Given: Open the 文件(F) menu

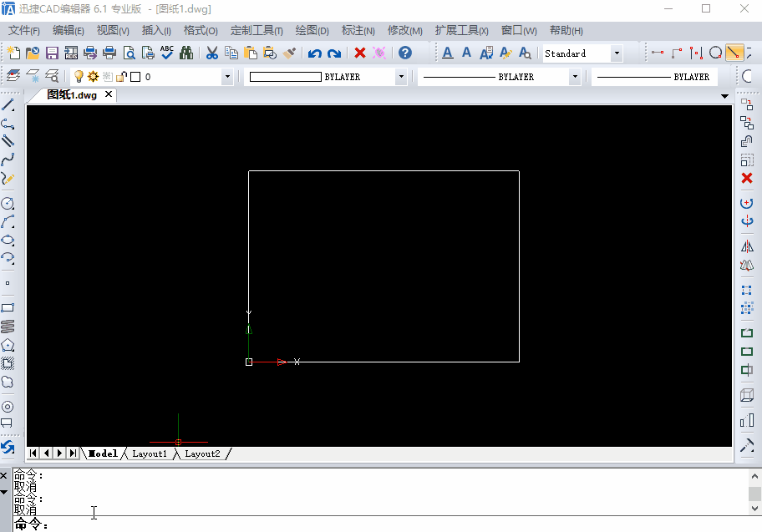Looking at the screenshot, I should click(23, 31).
